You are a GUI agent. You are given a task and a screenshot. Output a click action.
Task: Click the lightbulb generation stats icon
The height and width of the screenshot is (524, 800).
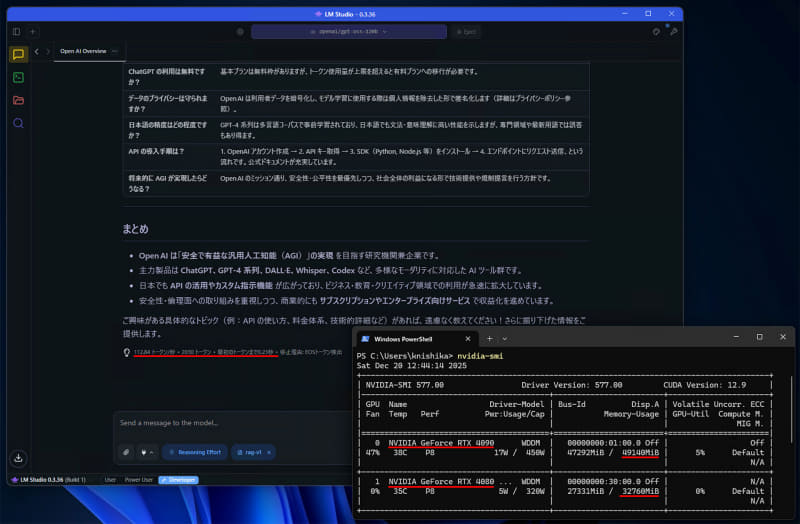pyautogui.click(x=127, y=353)
